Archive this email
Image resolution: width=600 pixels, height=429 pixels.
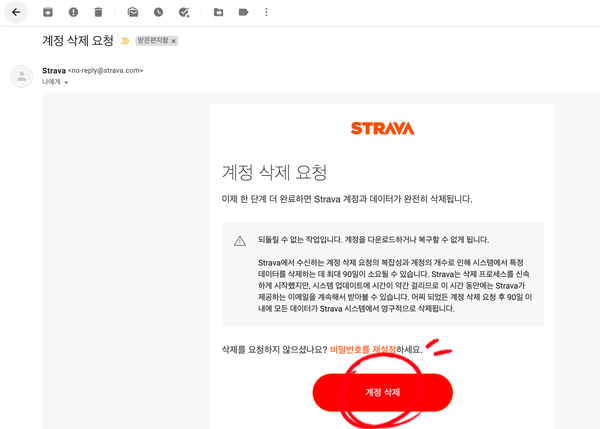click(48, 12)
